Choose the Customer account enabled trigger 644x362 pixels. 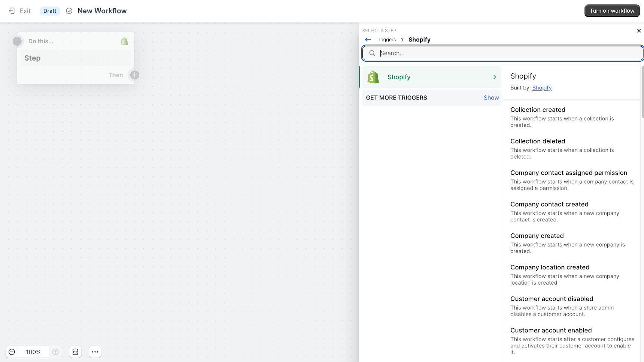[571, 341]
